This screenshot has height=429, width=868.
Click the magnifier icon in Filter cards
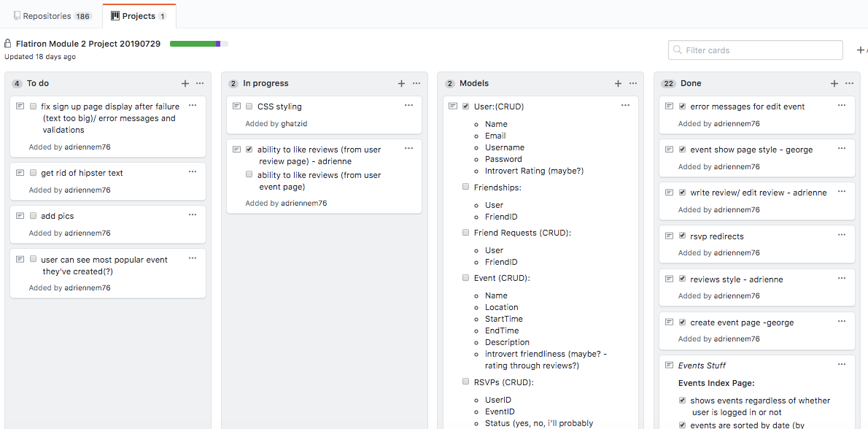(x=678, y=50)
